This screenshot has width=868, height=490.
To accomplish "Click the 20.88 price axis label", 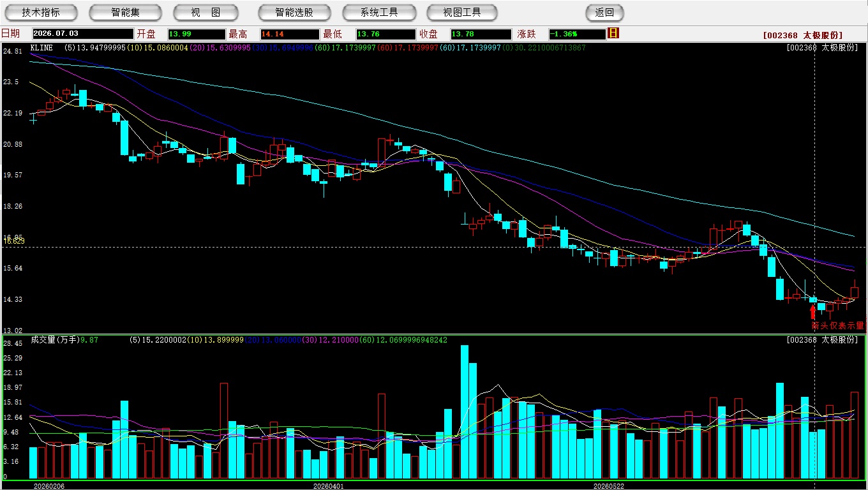I will click(x=12, y=144).
